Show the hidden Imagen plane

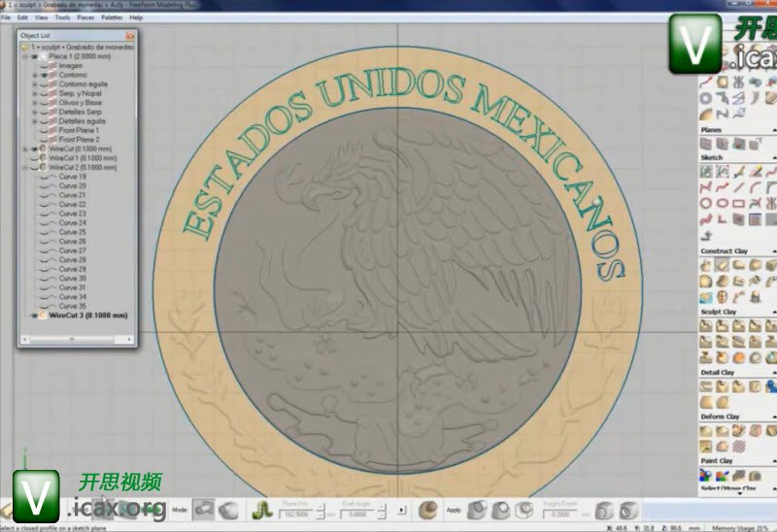44,66
